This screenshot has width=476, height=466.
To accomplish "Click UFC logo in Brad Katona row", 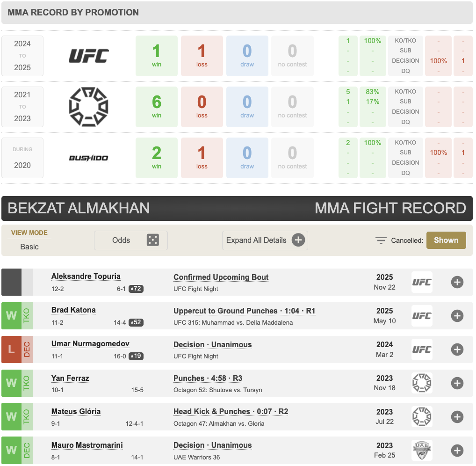I will 422,316.
